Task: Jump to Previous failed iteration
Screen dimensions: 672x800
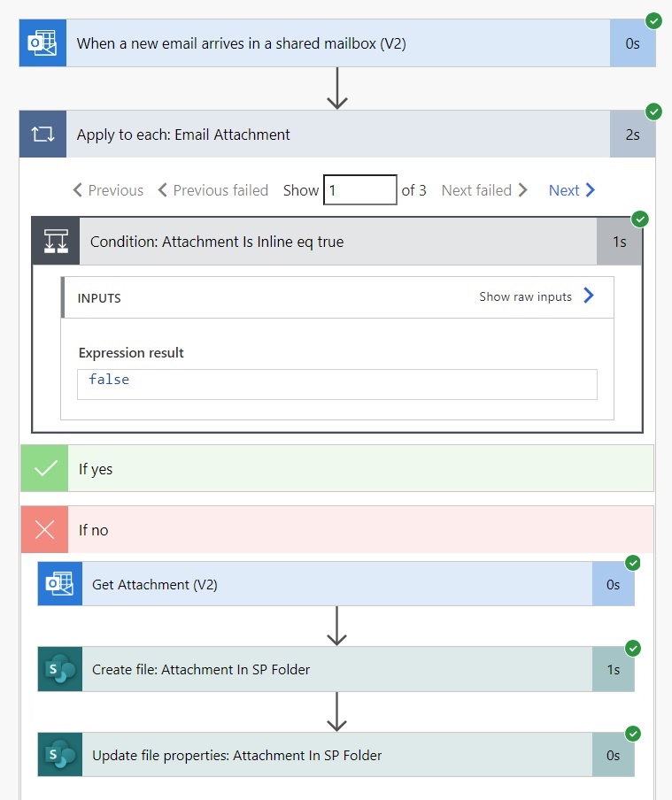Action: pos(213,190)
